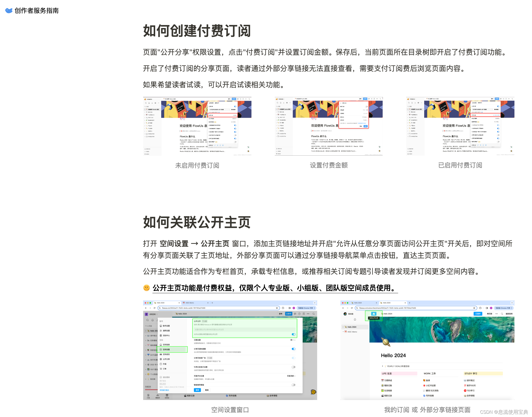Toggle the 分享页通知提醒 switch
The height and width of the screenshot is (417, 532).
point(293,349)
